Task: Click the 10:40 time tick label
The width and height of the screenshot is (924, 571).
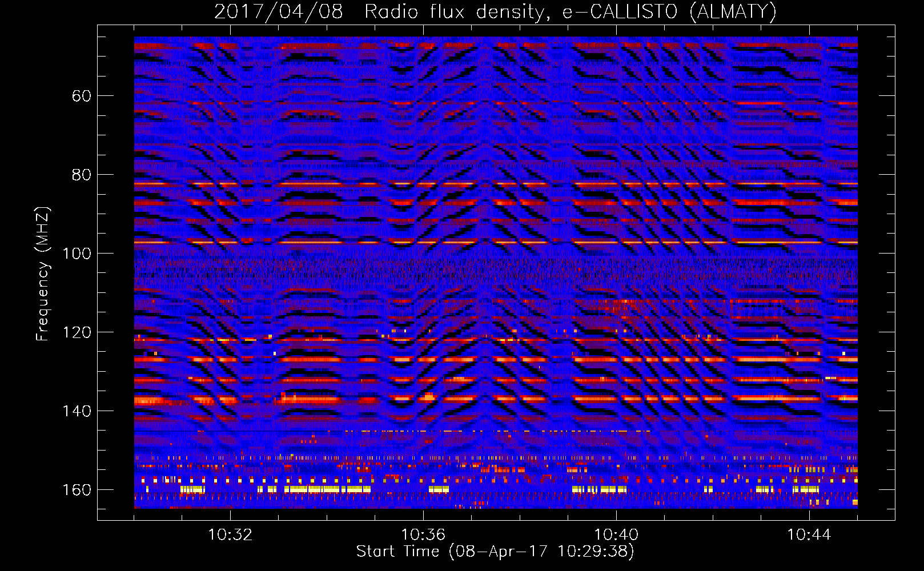Action: (616, 534)
